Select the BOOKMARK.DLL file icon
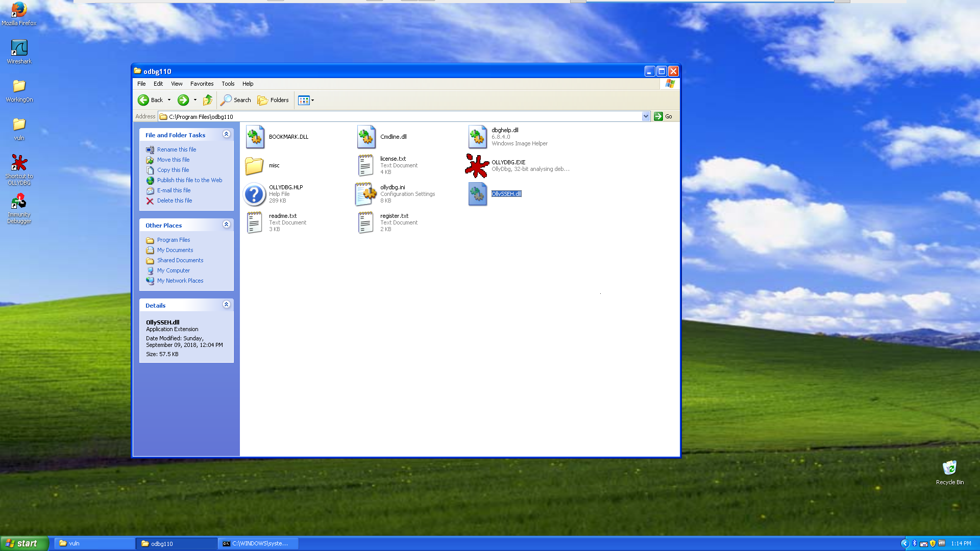This screenshot has width=980, height=551. click(254, 137)
